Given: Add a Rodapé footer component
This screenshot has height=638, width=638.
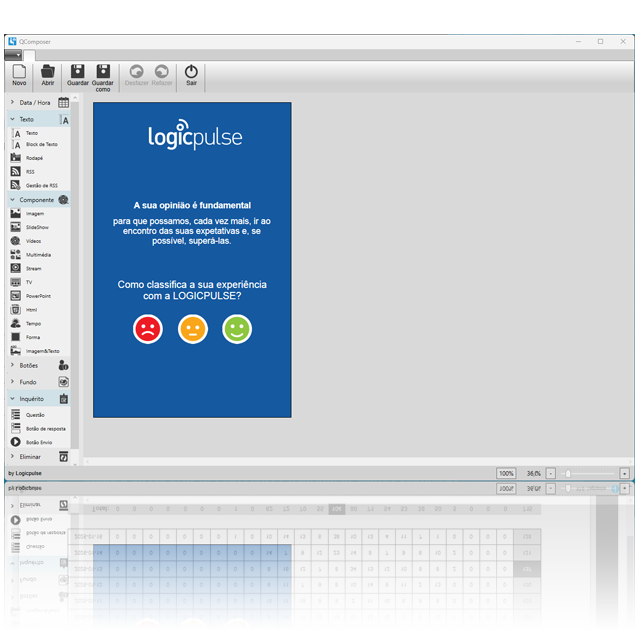Looking at the screenshot, I should coord(34,158).
